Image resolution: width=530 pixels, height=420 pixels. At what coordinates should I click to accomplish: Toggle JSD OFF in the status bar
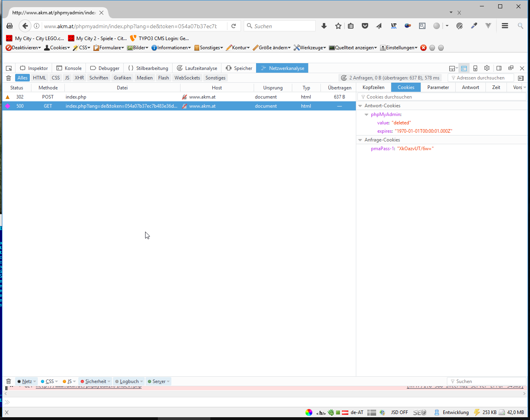399,412
